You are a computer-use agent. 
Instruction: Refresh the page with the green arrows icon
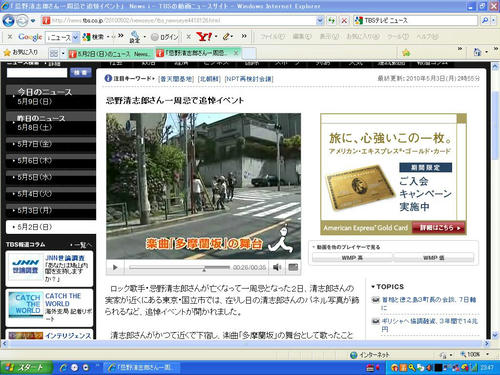[331, 21]
